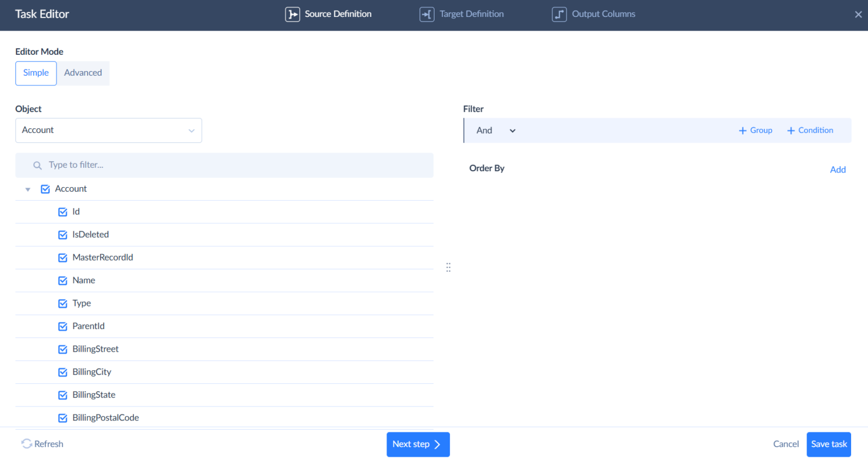Screen dimensions: 868x459
Task: Click the drag handle between the panels
Action: [x=448, y=267]
